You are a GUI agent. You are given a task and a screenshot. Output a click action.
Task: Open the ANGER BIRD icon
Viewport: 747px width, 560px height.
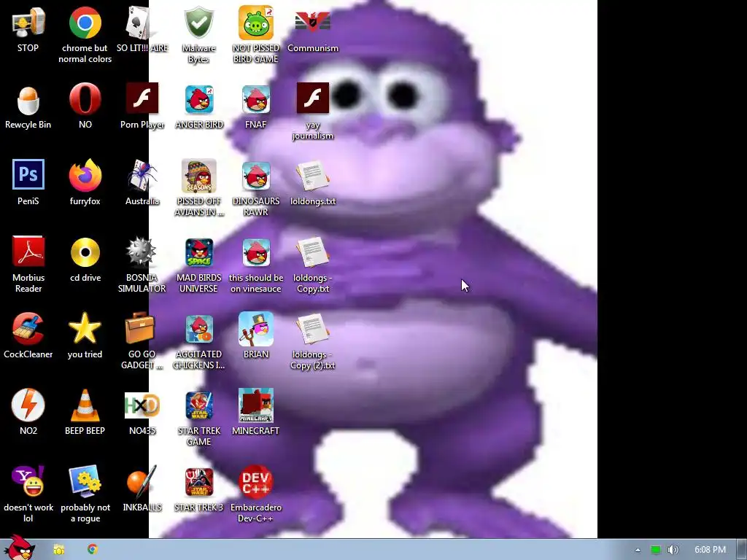click(199, 99)
